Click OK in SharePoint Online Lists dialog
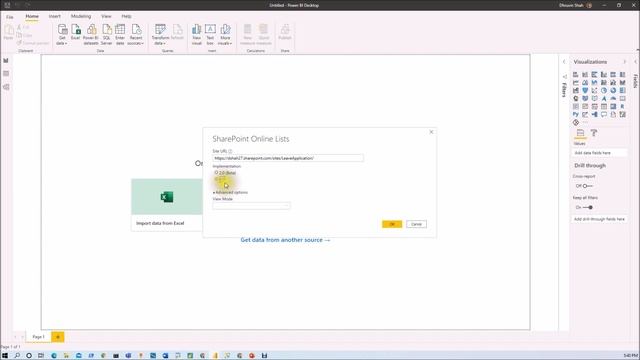Image resolution: width=640 pixels, height=360 pixels. coord(392,224)
